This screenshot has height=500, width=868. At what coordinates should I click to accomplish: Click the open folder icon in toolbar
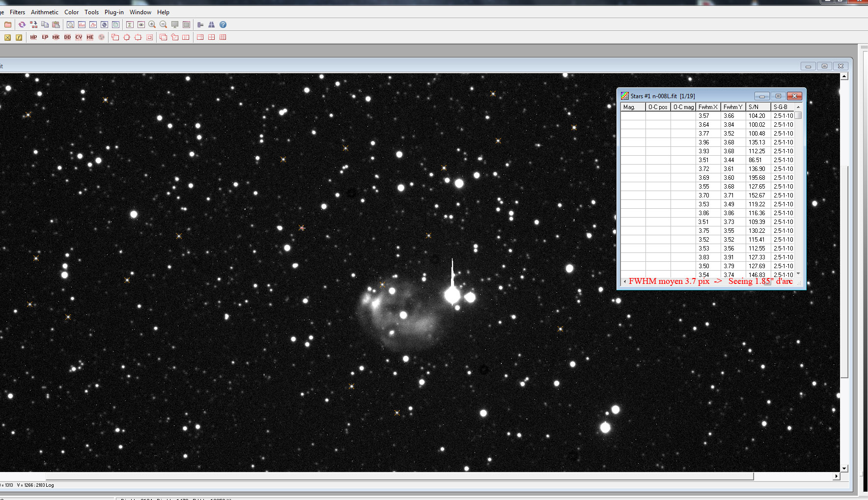tap(8, 25)
